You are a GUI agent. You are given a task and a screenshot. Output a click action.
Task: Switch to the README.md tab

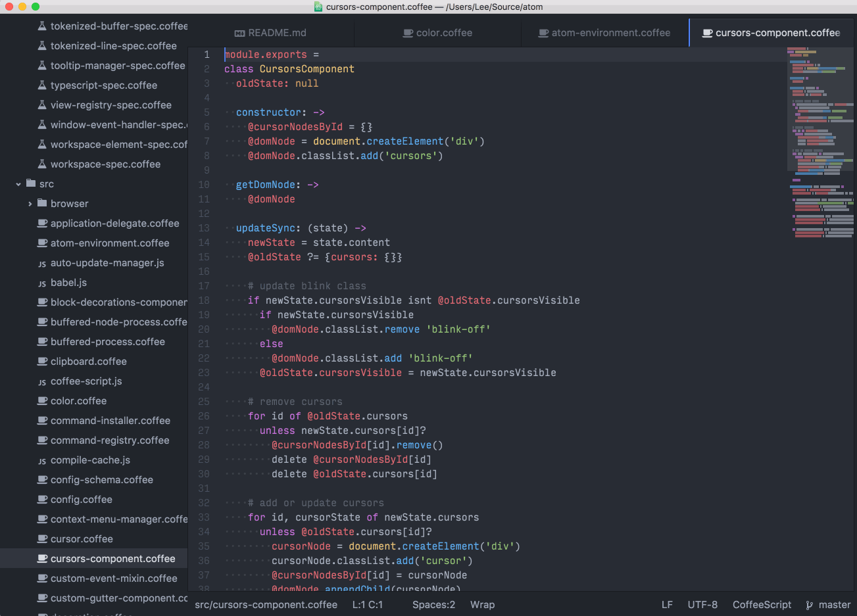click(277, 33)
